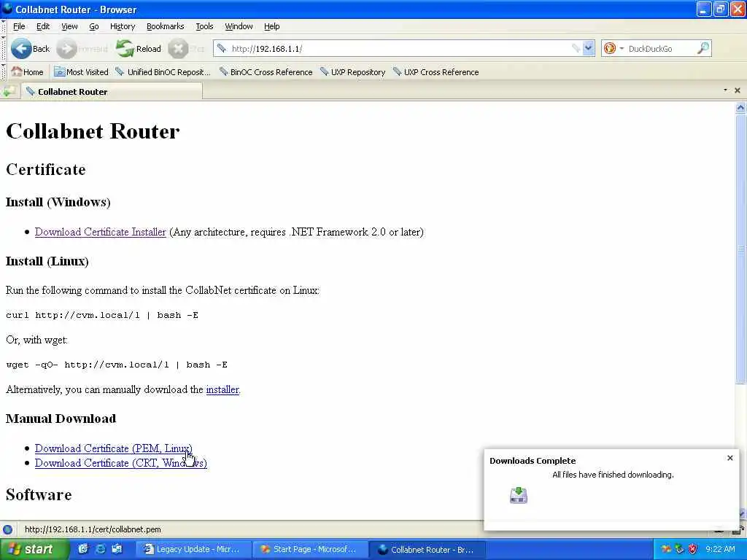Click the first system tray icon
Screen dimensions: 747x560
point(666,549)
